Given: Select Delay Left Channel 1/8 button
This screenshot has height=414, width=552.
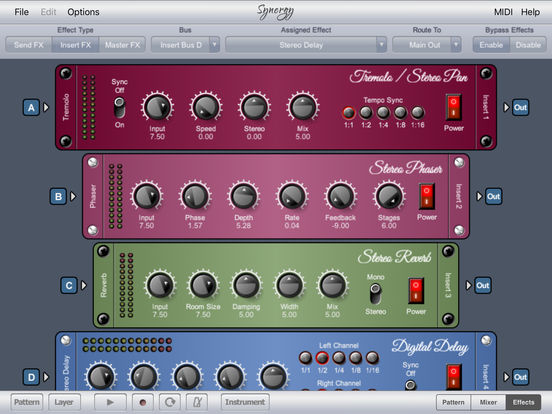Looking at the screenshot, I should click(356, 358).
